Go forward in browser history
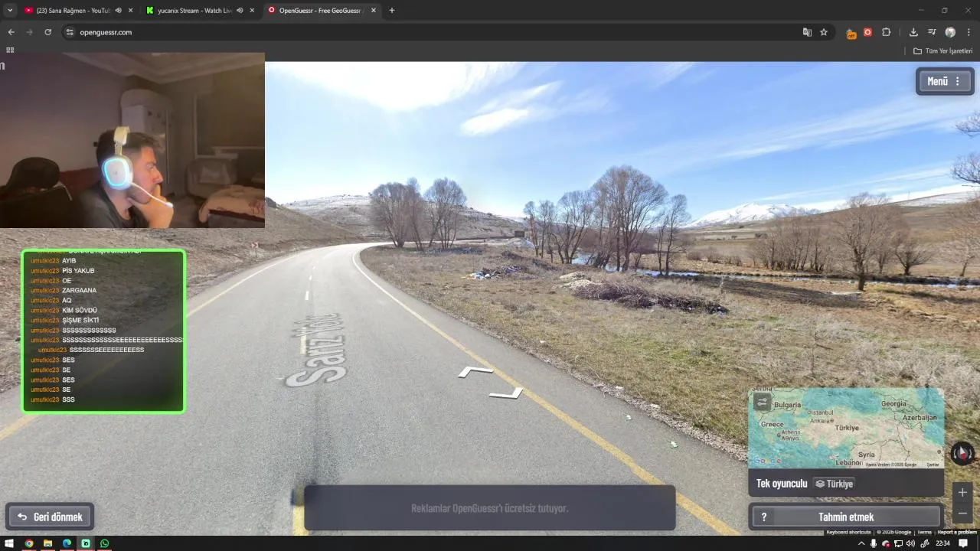Screen dimensions: 980x551 [x=29, y=32]
